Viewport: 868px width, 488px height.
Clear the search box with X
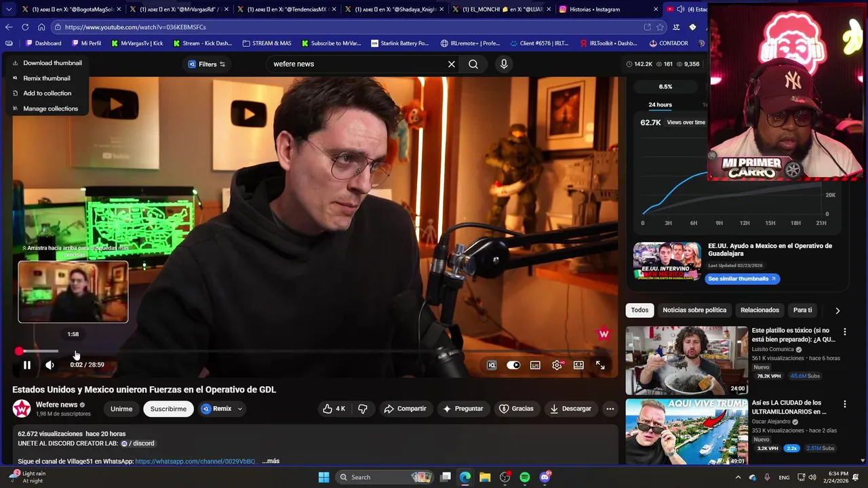(x=452, y=64)
